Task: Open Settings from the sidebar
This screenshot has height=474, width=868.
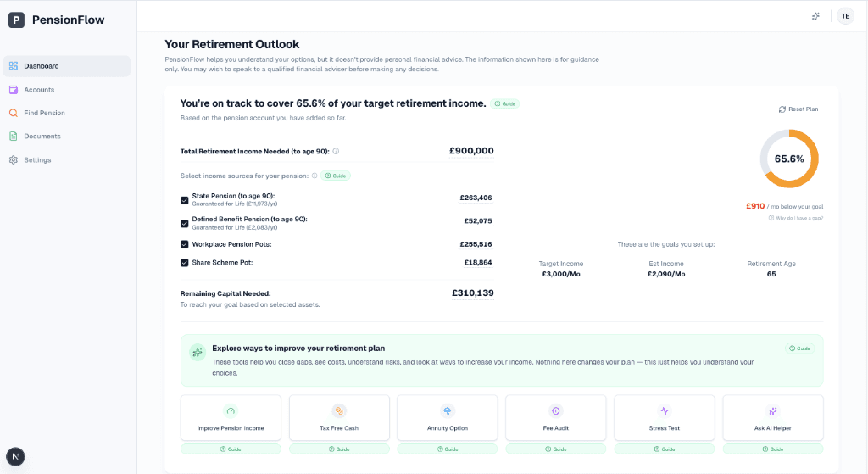Action: pos(67,160)
